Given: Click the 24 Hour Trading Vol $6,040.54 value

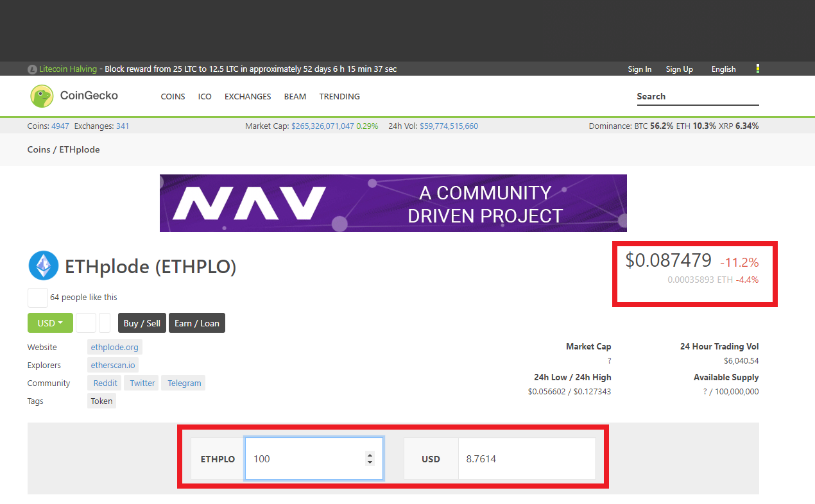Looking at the screenshot, I should coord(741,361).
